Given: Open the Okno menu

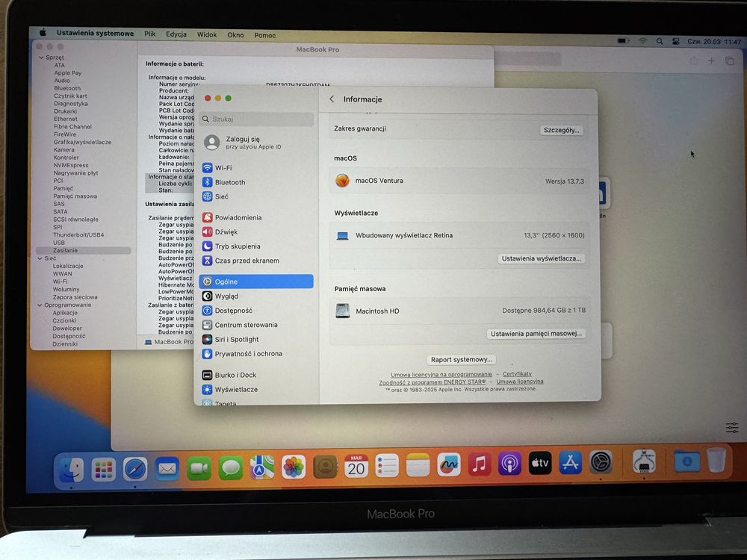Looking at the screenshot, I should [235, 35].
